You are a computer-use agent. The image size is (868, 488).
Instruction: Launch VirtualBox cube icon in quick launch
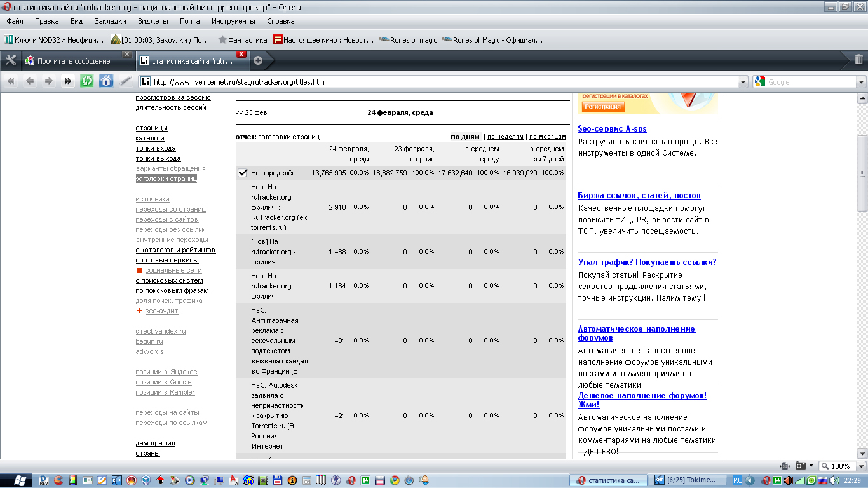[x=146, y=480]
